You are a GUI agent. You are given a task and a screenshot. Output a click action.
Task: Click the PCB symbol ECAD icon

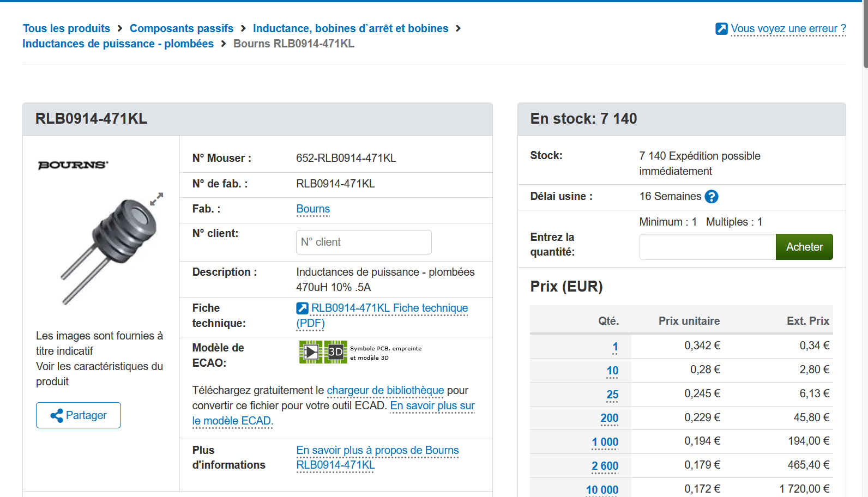click(x=311, y=352)
